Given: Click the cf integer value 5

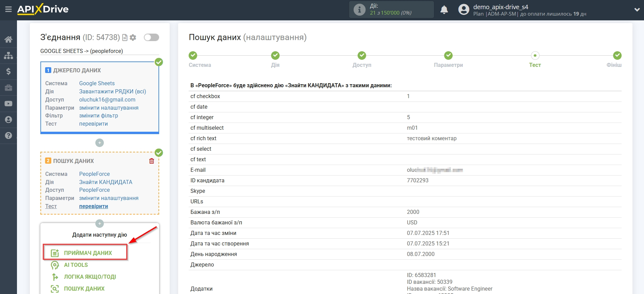Looking at the screenshot, I should pyautogui.click(x=409, y=117).
